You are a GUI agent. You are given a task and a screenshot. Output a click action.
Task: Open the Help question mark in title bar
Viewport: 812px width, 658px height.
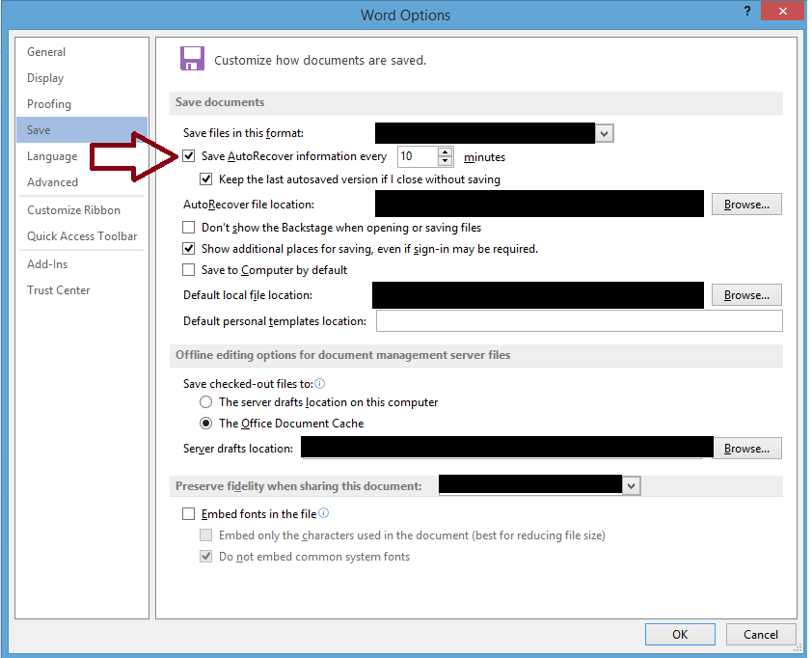747,11
